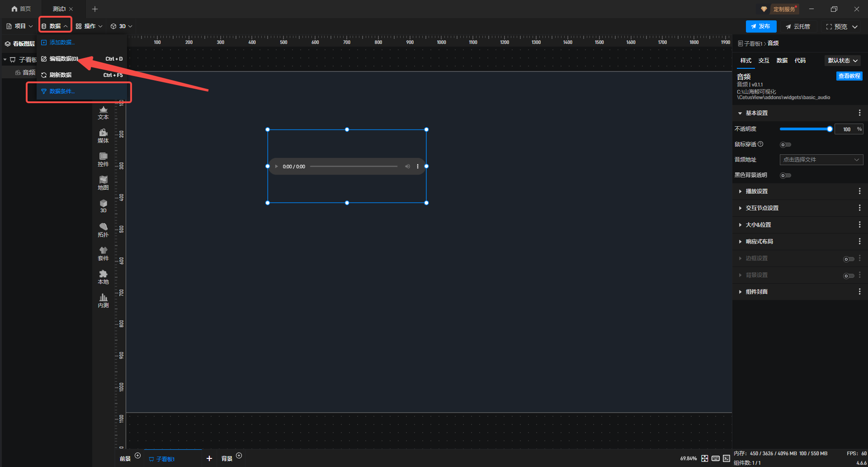Choose 数据条件 from the data menu
This screenshot has height=467, width=868.
click(x=62, y=91)
